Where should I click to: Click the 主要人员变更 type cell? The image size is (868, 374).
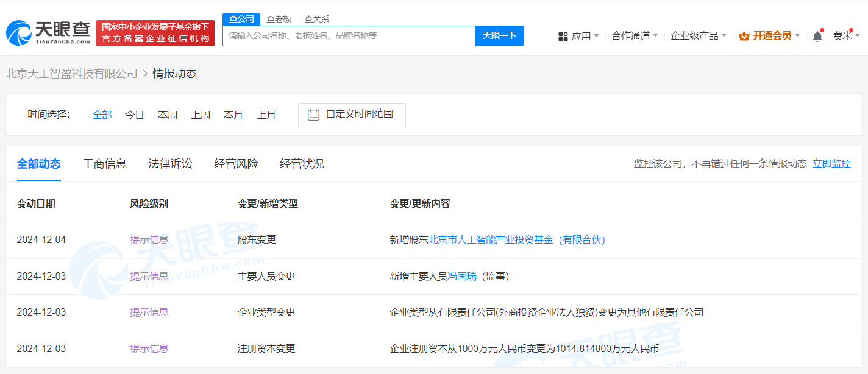[266, 276]
